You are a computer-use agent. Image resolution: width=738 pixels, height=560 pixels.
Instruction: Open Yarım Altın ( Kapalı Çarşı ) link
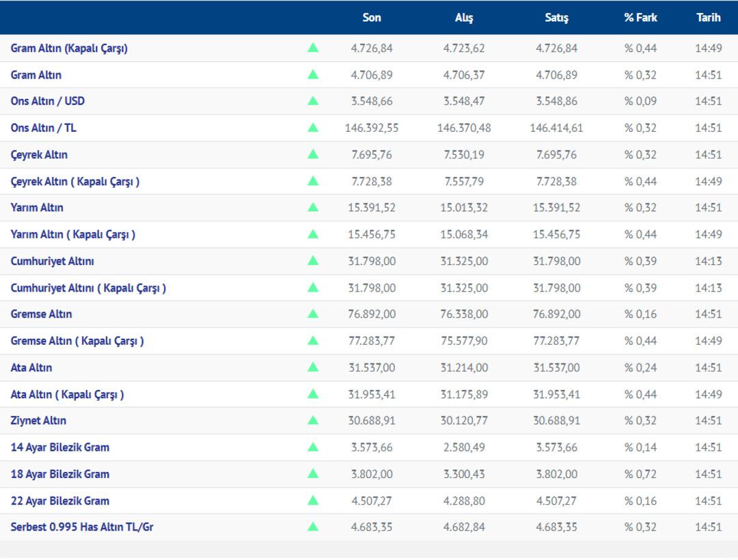coord(73,235)
